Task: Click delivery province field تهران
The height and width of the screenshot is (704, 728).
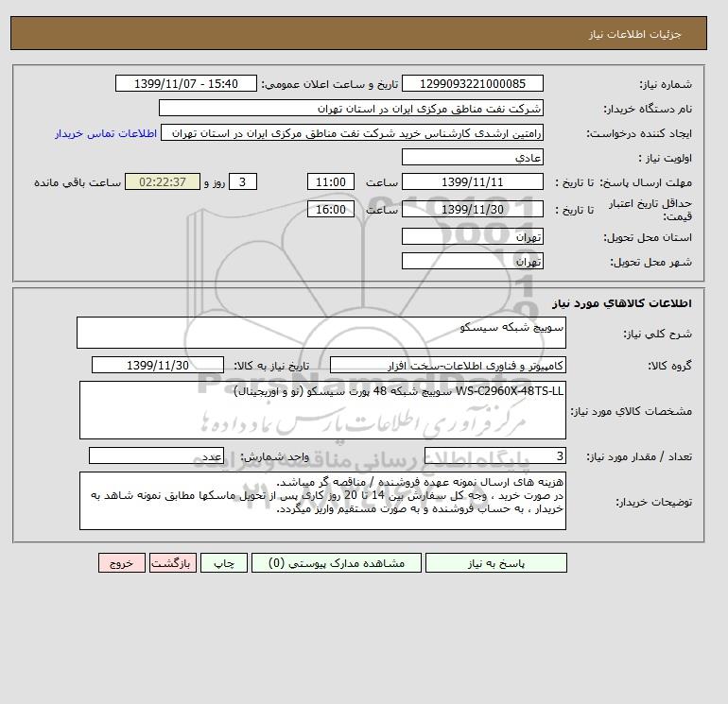Action: tap(472, 236)
